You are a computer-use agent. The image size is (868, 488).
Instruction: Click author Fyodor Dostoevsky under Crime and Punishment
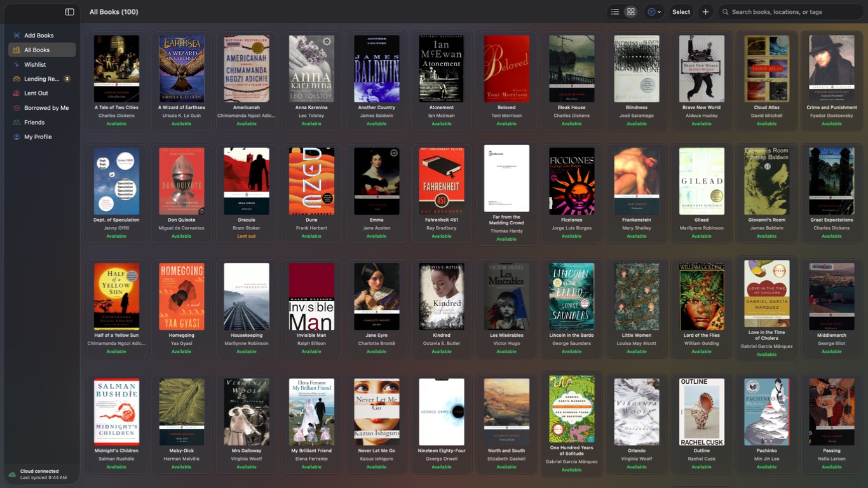pyautogui.click(x=831, y=116)
